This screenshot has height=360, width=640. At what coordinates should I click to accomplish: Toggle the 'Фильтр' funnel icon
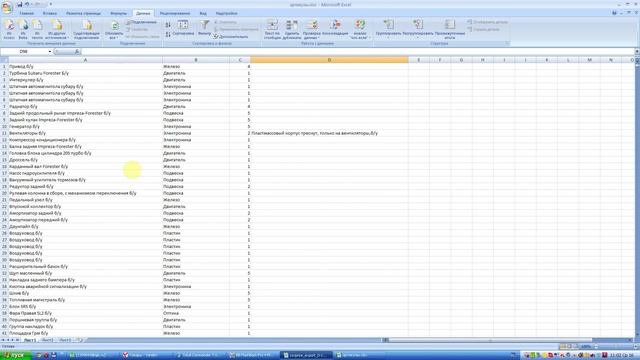click(x=204, y=28)
